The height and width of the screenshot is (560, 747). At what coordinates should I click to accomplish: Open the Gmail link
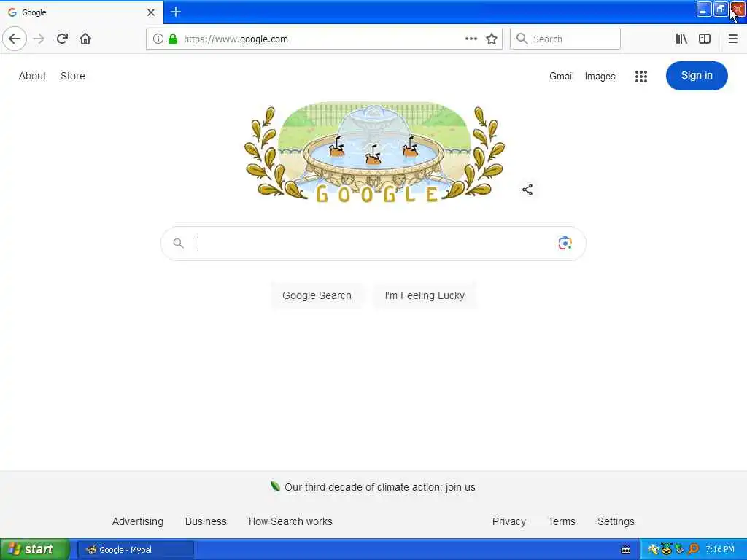(x=561, y=76)
